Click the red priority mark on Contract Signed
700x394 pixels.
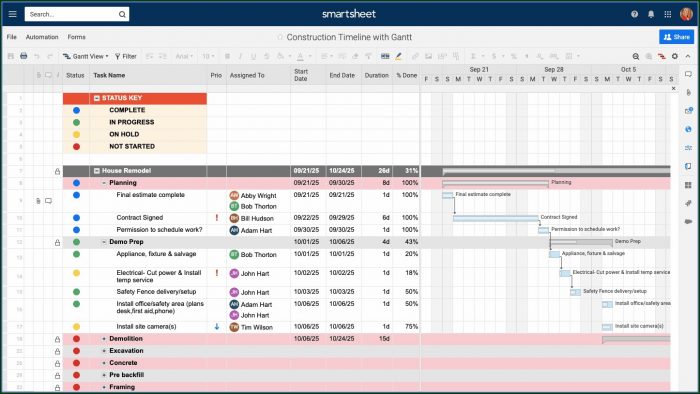(217, 218)
